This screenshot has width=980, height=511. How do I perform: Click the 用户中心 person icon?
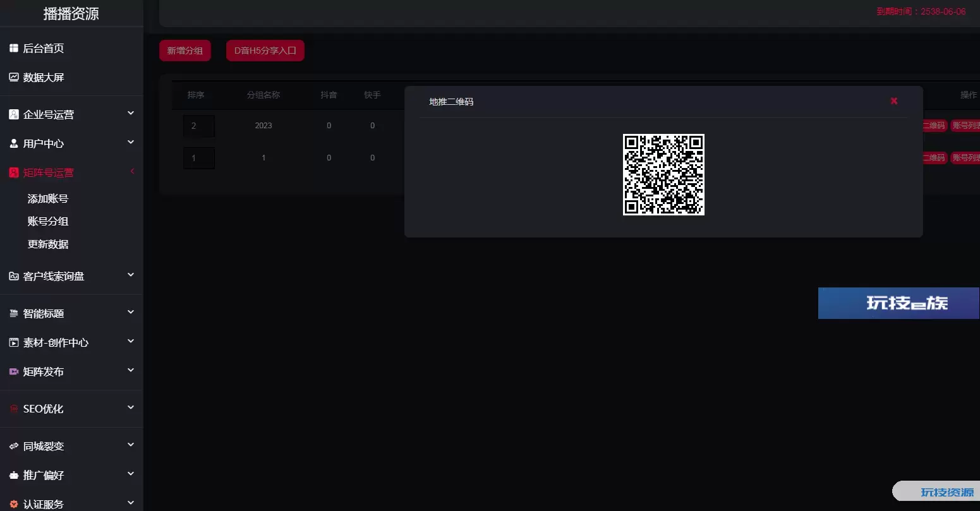pyautogui.click(x=13, y=143)
